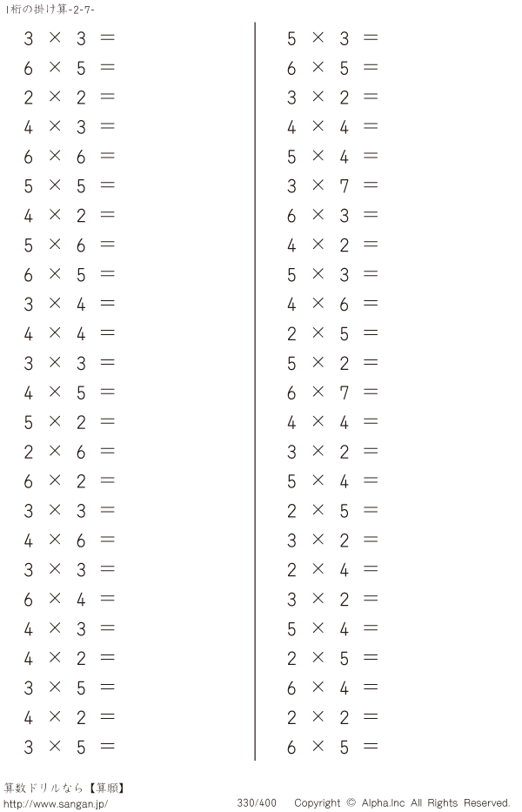Click the 算数ドリルなら【算願】 footer text
522x812 pixels.
click(x=64, y=789)
